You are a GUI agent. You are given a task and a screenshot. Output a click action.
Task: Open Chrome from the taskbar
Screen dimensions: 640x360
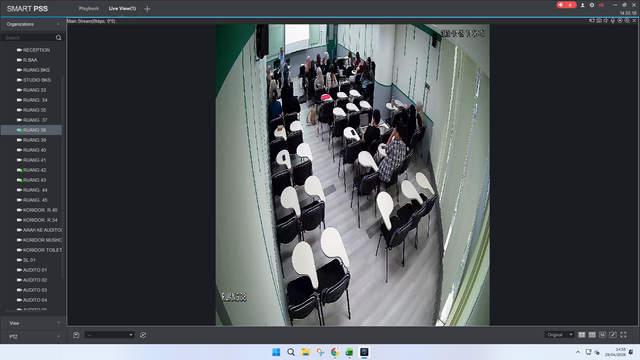[335, 352]
